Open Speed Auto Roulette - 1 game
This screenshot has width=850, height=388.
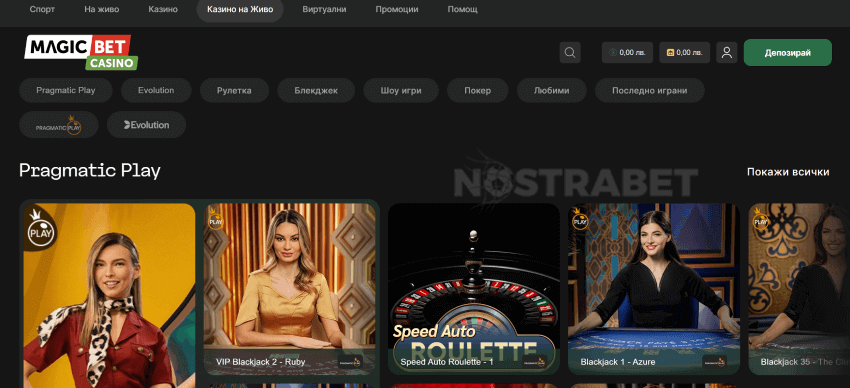[x=474, y=289]
